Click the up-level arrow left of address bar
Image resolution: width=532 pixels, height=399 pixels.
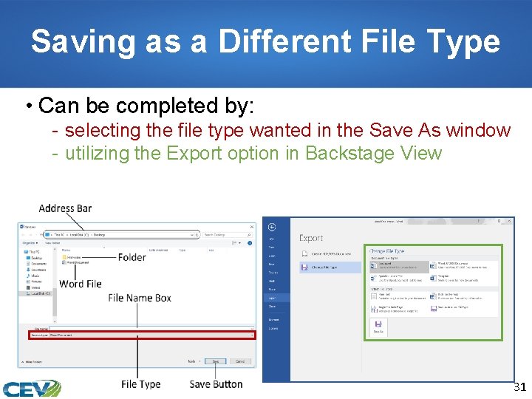pos(41,235)
